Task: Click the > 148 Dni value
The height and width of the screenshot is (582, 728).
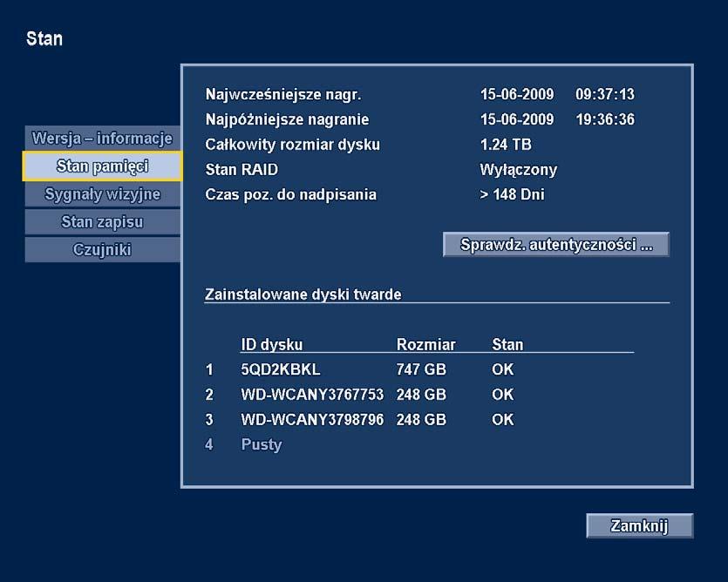Action: pos(512,194)
